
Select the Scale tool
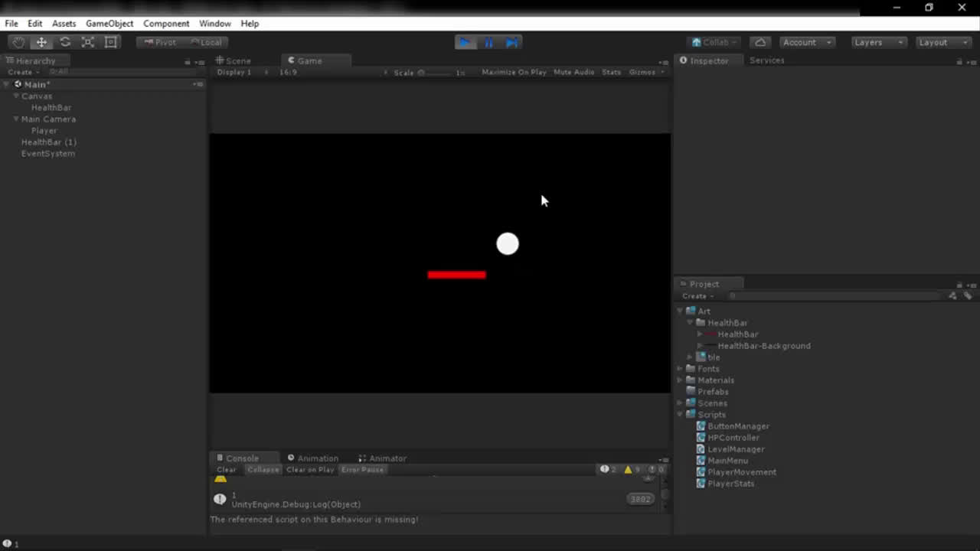click(88, 42)
